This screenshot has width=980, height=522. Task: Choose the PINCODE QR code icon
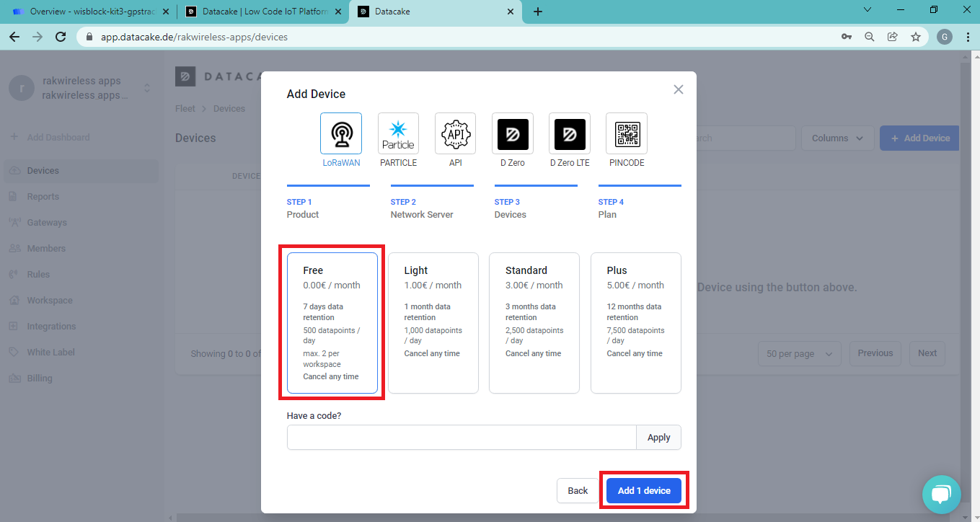click(x=627, y=133)
